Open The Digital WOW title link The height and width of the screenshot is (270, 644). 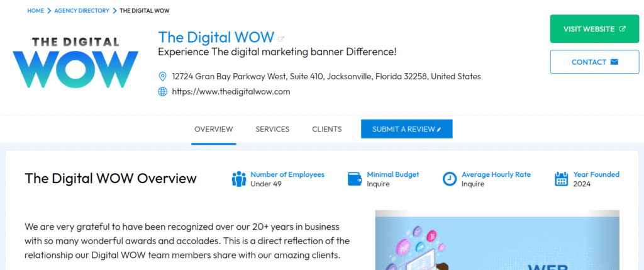[x=216, y=38]
